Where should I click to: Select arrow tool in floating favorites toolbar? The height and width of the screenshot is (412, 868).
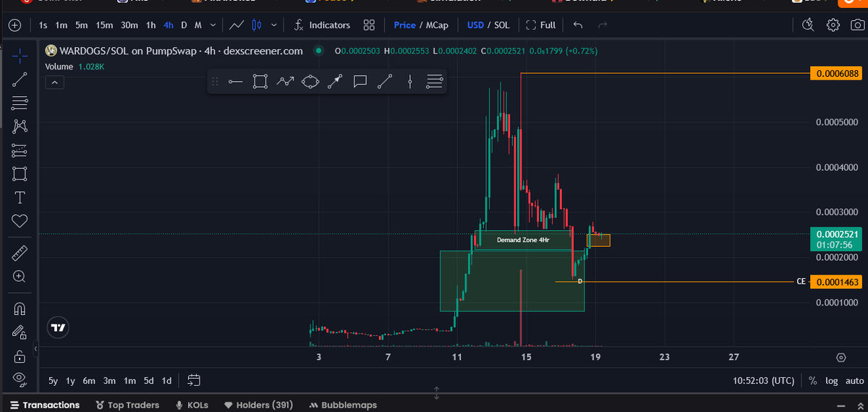(x=334, y=82)
